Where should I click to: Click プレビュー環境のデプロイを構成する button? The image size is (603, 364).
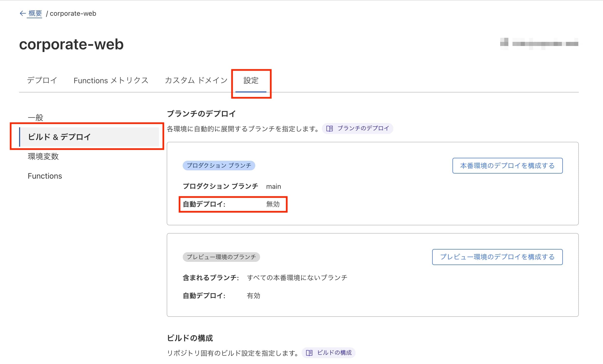497,257
